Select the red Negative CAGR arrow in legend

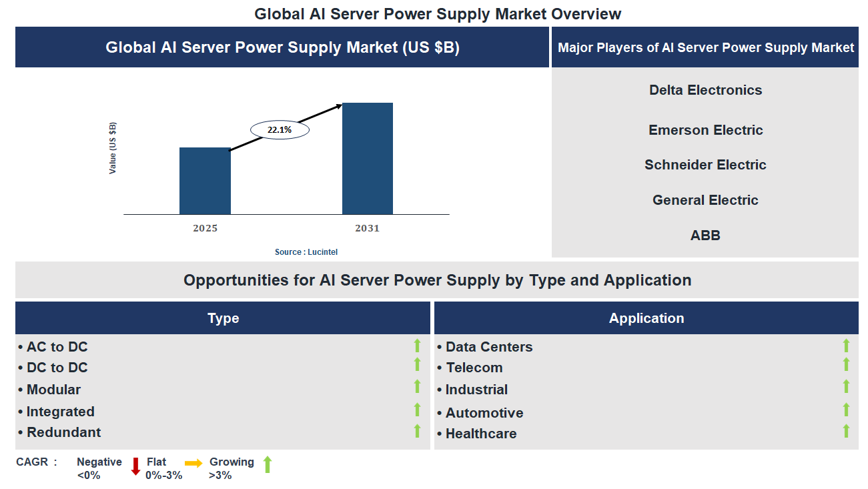137,467
